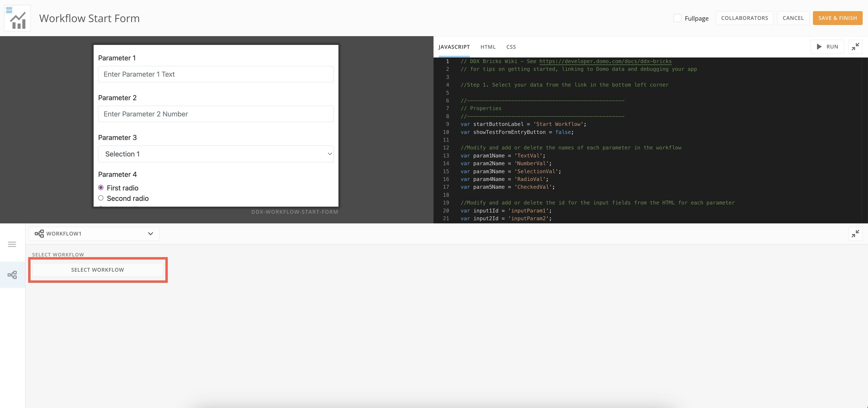Click the Run play icon

coord(820,47)
